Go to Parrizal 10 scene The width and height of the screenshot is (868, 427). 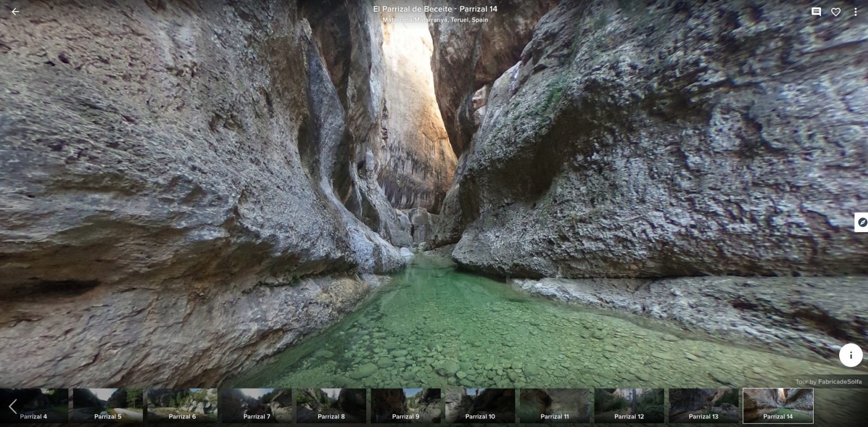pyautogui.click(x=480, y=406)
